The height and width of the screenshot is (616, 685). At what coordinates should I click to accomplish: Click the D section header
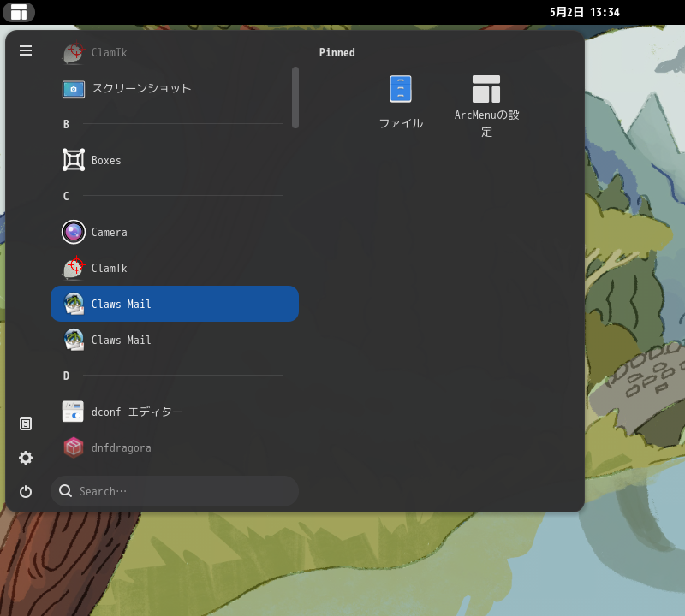(66, 376)
